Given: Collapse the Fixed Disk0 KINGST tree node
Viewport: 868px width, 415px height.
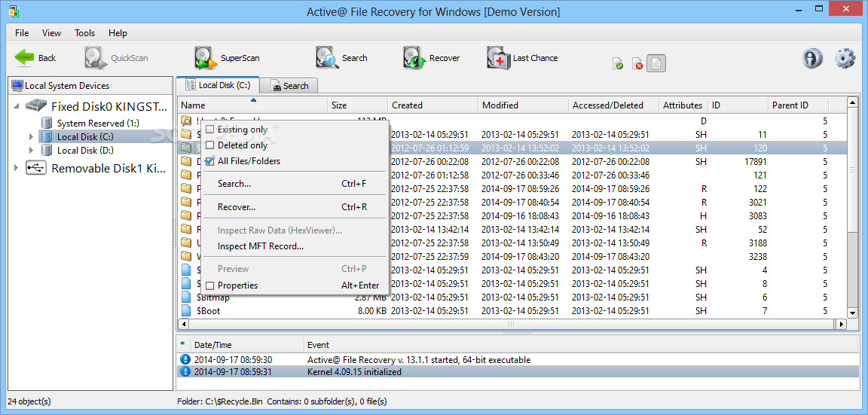Looking at the screenshot, I should pos(17,105).
